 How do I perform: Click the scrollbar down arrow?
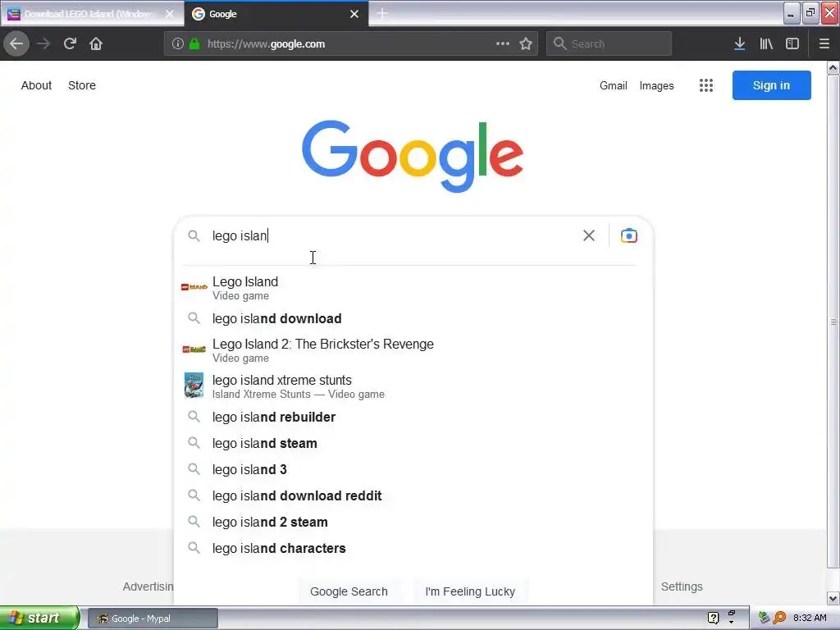click(833, 598)
